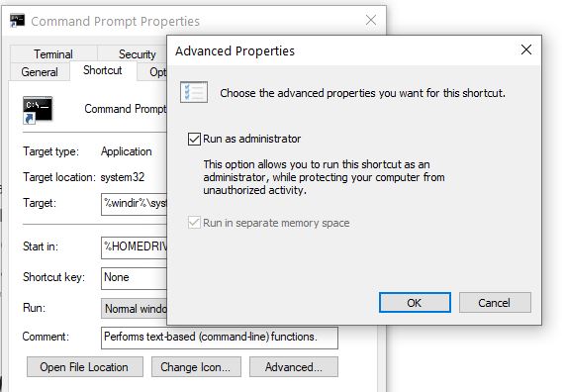Open the Run window mode dropdown
This screenshot has width=565, height=392.
(x=134, y=309)
